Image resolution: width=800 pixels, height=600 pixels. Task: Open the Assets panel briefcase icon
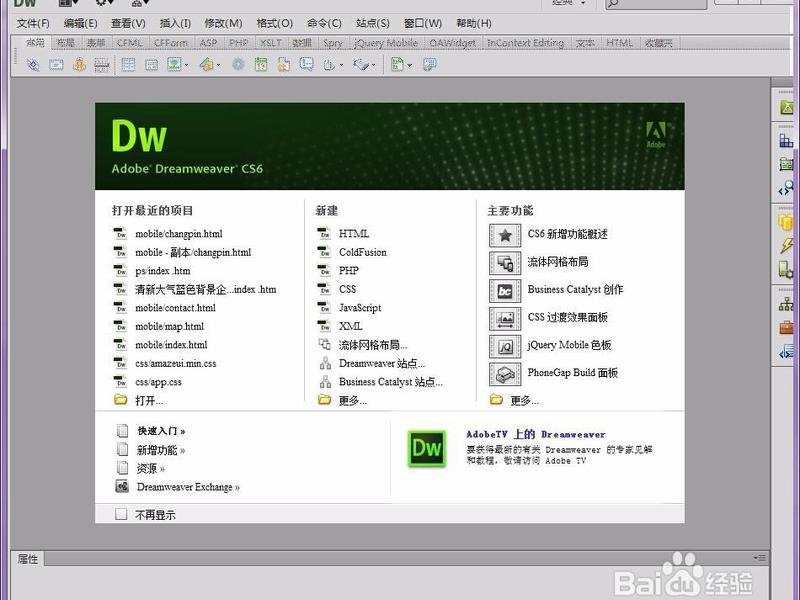coord(786,328)
